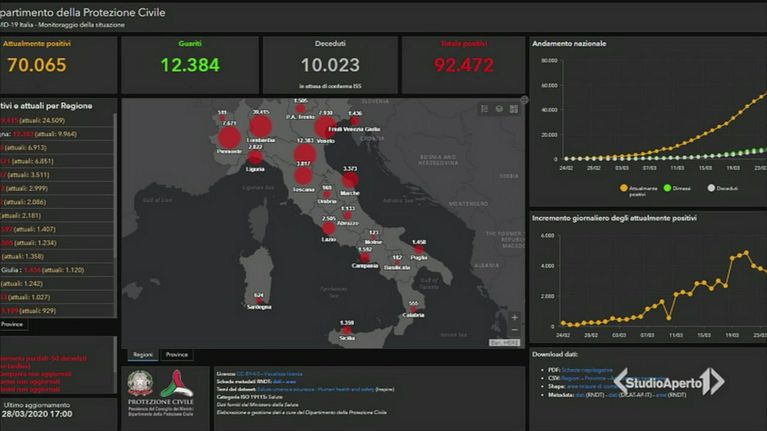This screenshot has width=767, height=431.
Task: Open the map layers list icon
Action: (499, 108)
